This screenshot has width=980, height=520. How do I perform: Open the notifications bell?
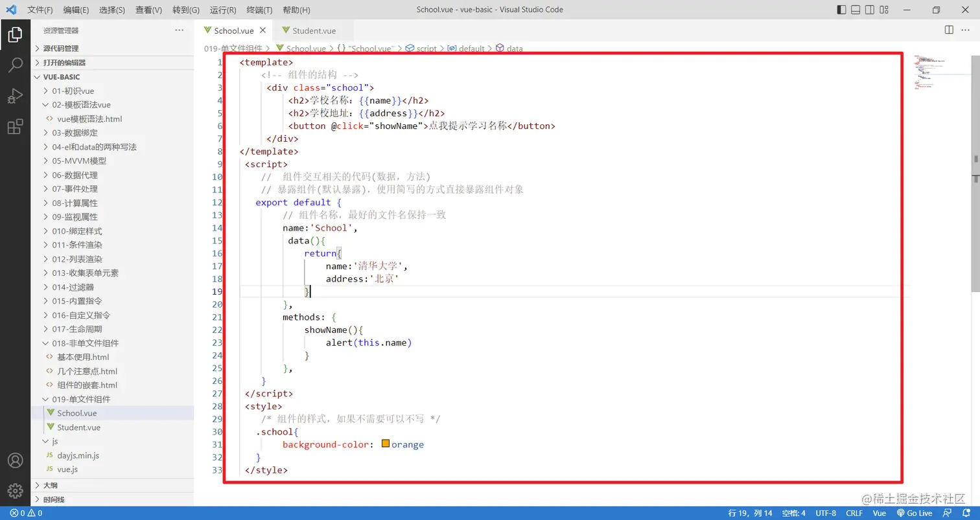point(966,513)
